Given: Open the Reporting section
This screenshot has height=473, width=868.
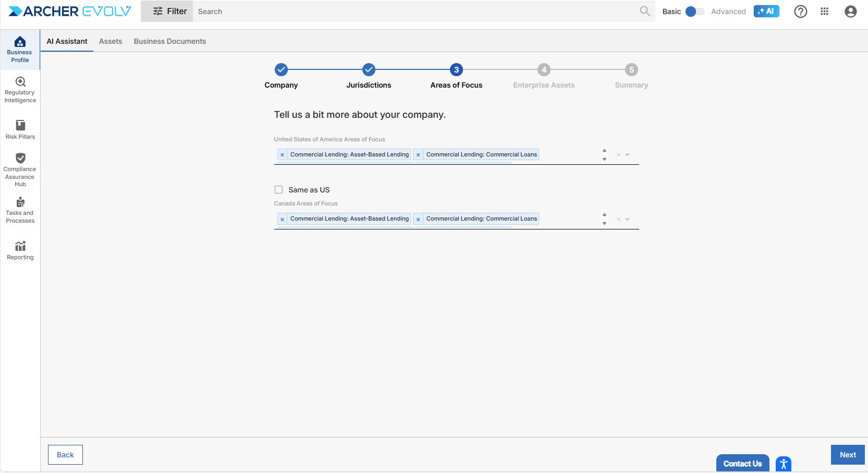Looking at the screenshot, I should [x=20, y=250].
